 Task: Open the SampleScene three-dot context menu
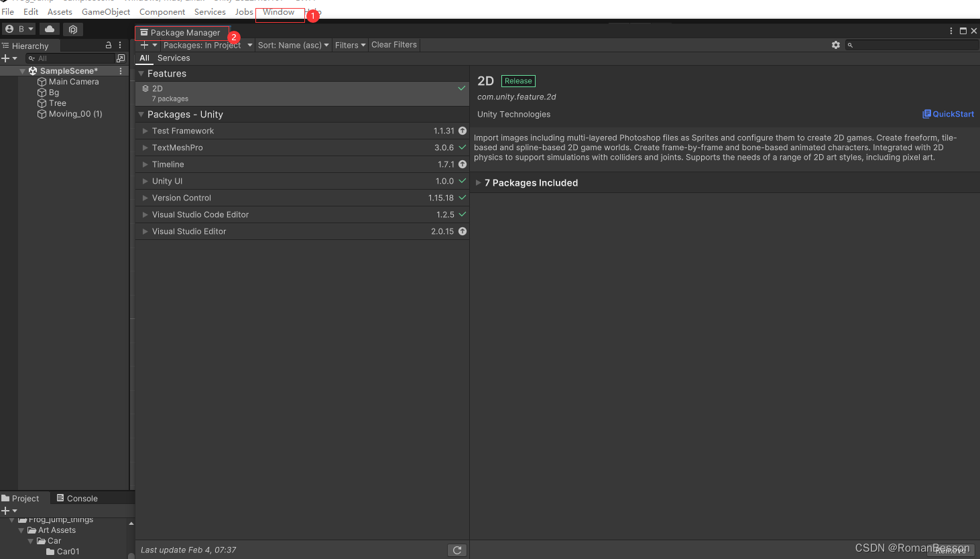tap(121, 71)
